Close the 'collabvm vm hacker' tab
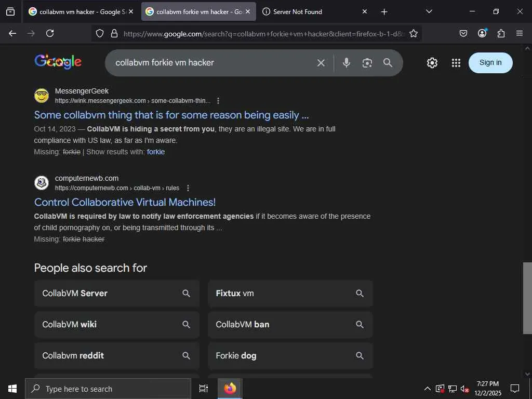532x399 pixels. [131, 11]
